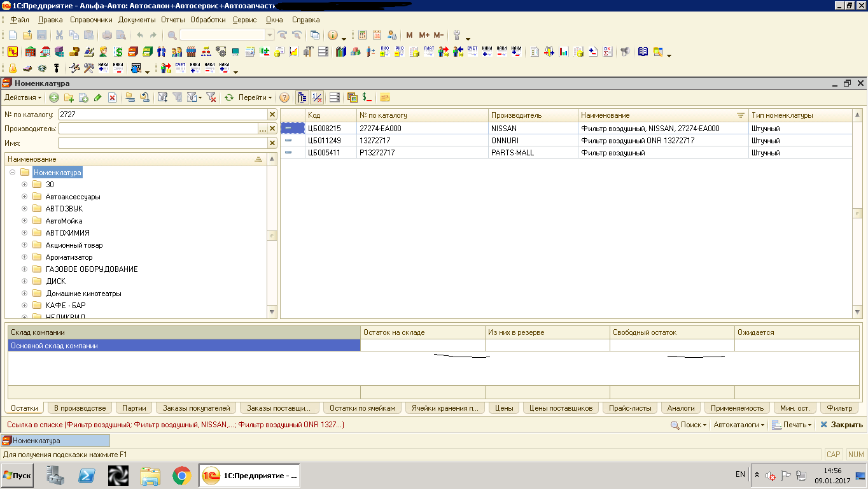The image size is (868, 489).
Task: Expand the Автоаксессуары folder
Action: [x=25, y=197]
